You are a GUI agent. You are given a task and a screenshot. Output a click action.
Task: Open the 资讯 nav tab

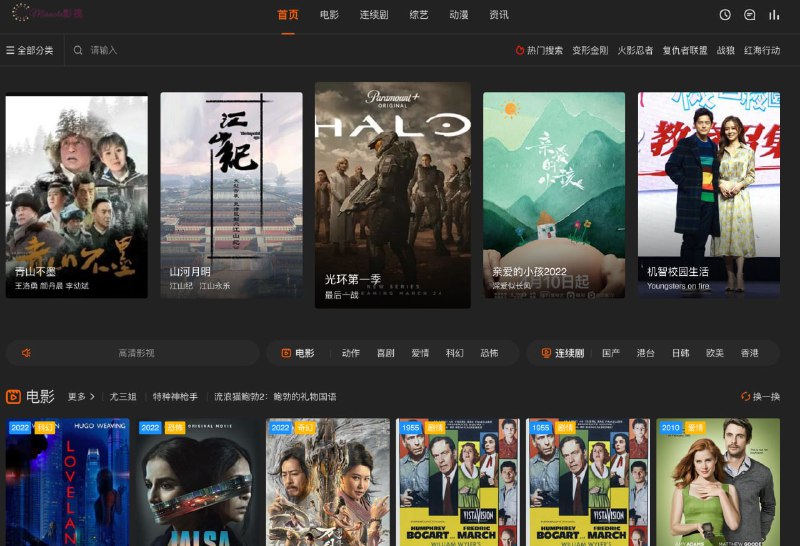[498, 15]
